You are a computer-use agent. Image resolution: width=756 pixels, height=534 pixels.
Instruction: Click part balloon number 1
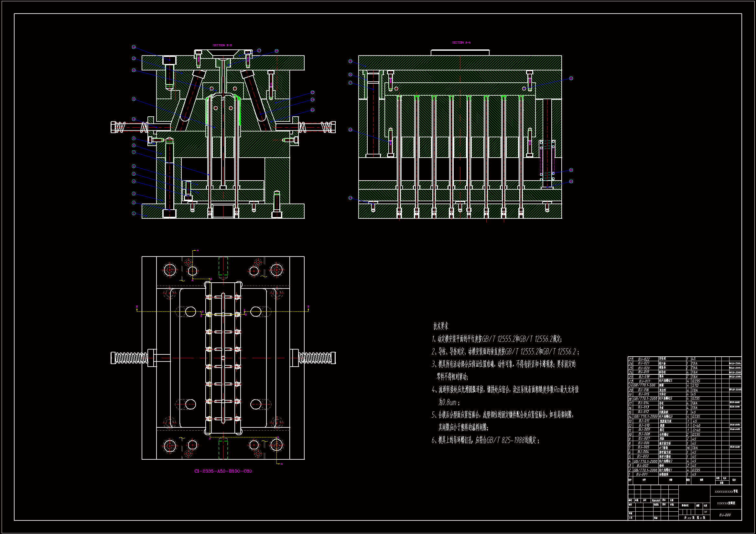point(134,214)
